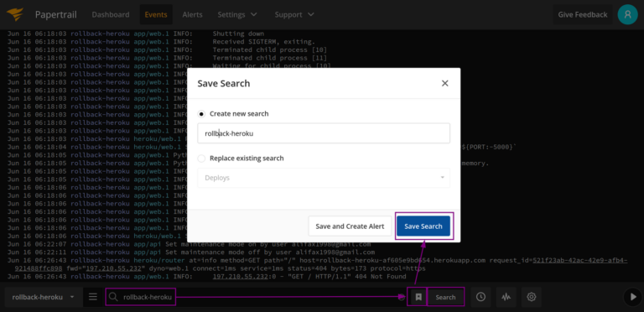Image resolution: width=644 pixels, height=312 pixels.
Task: Open the hamburger saved searches list
Action: tap(93, 297)
